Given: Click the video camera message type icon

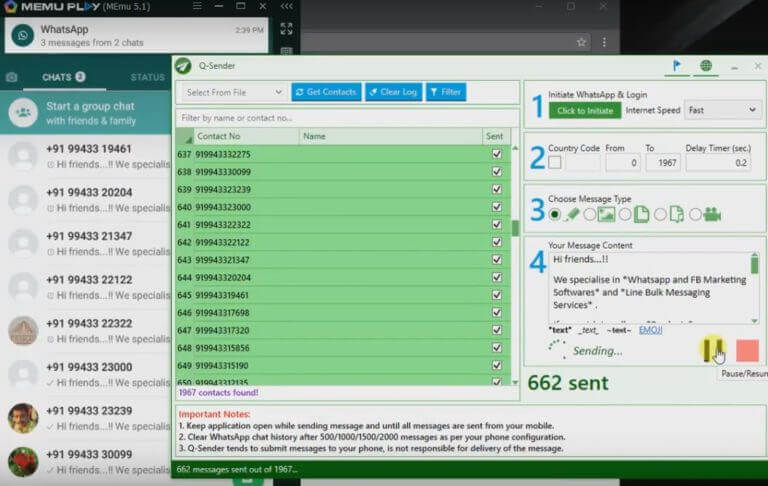Looking at the screenshot, I should (x=712, y=215).
